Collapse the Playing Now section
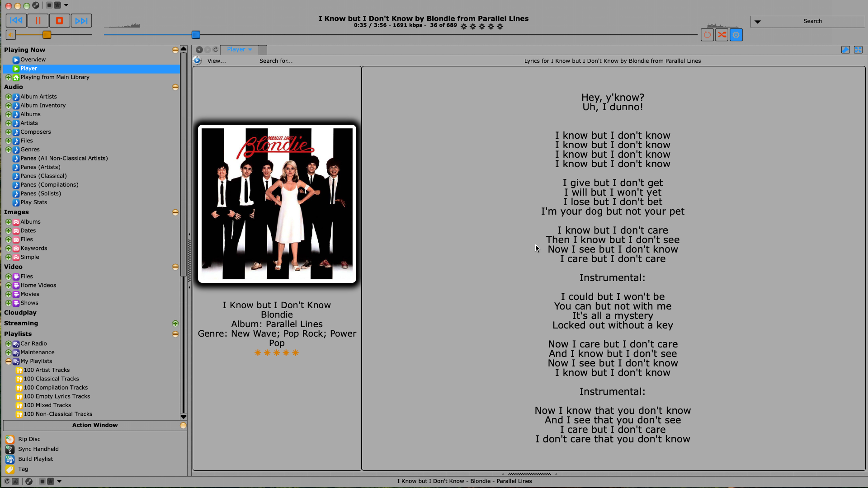Screen dimensions: 868x488 point(175,50)
